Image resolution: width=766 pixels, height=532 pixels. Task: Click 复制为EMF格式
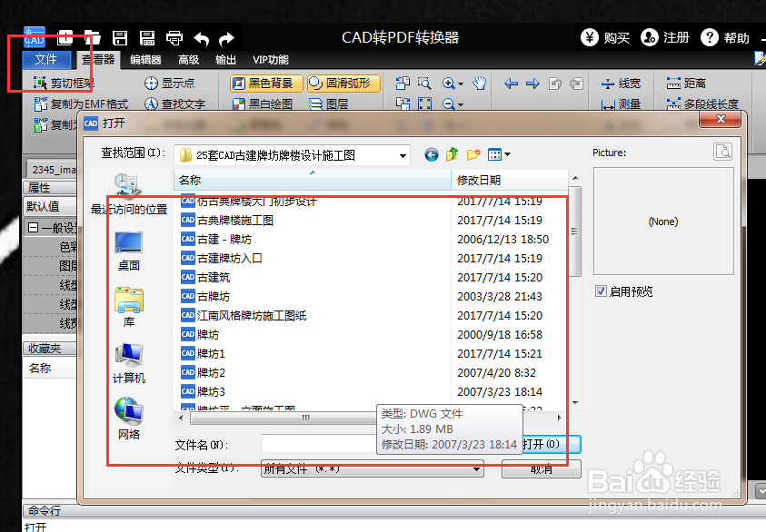(81, 104)
